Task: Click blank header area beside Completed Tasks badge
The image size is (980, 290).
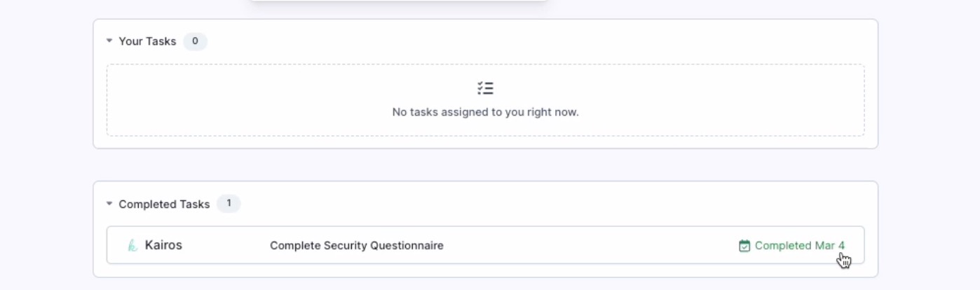Action: point(554,204)
